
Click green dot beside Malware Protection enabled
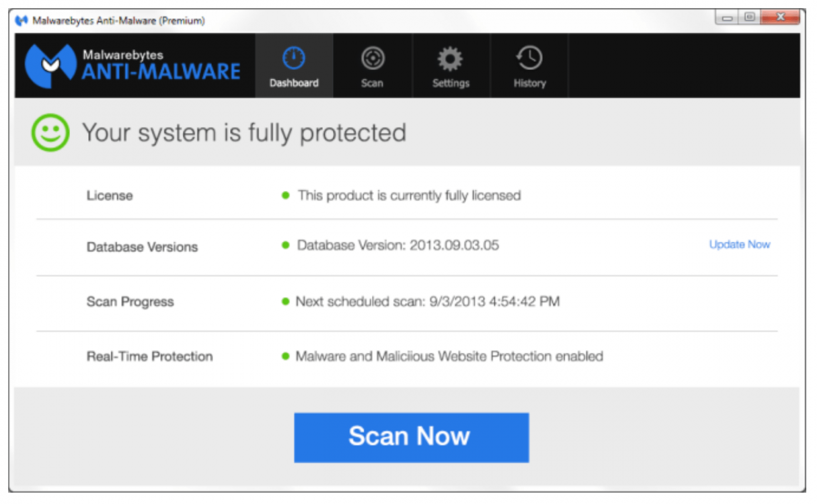tap(286, 356)
